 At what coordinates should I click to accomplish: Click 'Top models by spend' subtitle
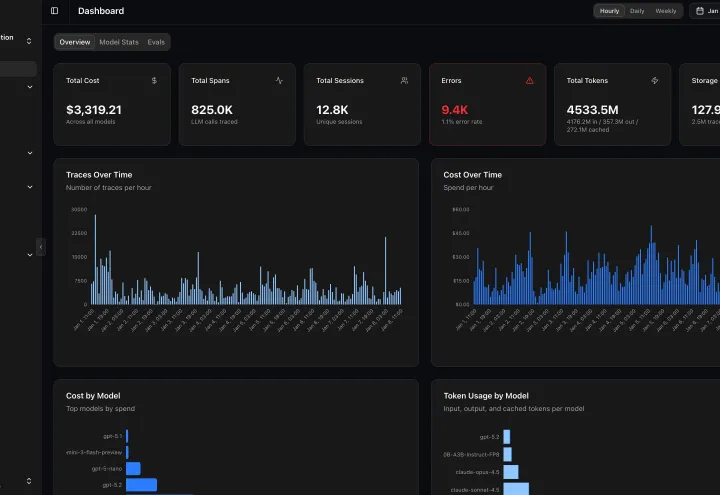tap(100, 409)
